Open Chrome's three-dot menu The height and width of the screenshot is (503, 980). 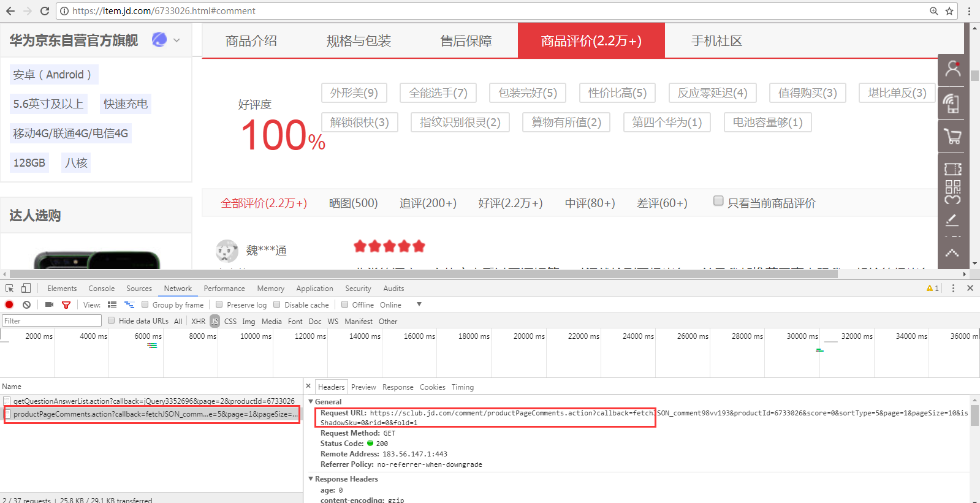969,11
